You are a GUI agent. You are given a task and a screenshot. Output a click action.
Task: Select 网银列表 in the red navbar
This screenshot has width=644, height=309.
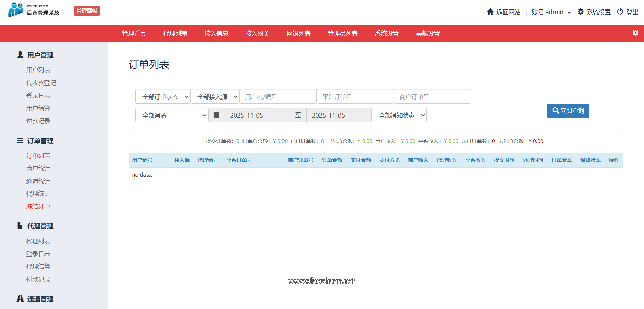298,33
